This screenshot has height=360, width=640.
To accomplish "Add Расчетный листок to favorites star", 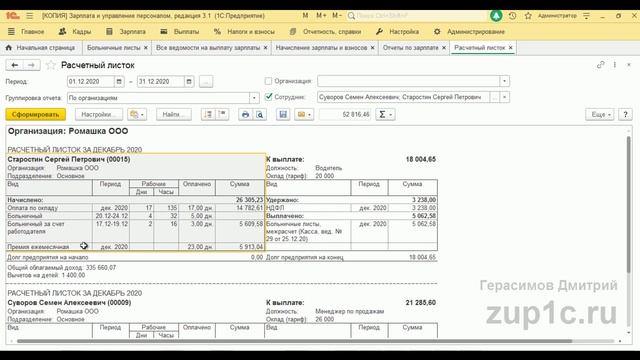I will [51, 65].
